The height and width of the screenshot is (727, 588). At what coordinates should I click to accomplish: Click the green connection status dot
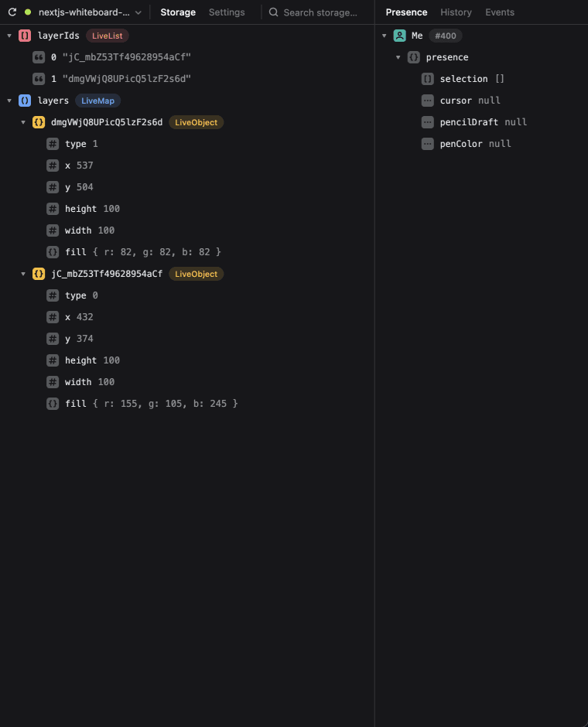26,12
